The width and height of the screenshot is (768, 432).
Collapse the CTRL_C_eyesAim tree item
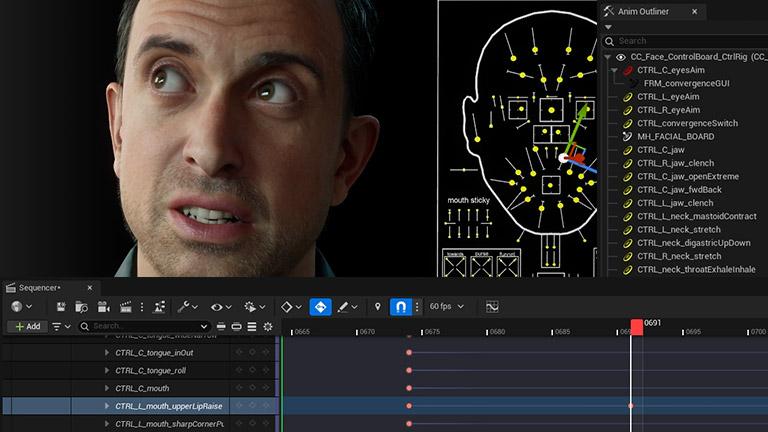click(x=614, y=70)
